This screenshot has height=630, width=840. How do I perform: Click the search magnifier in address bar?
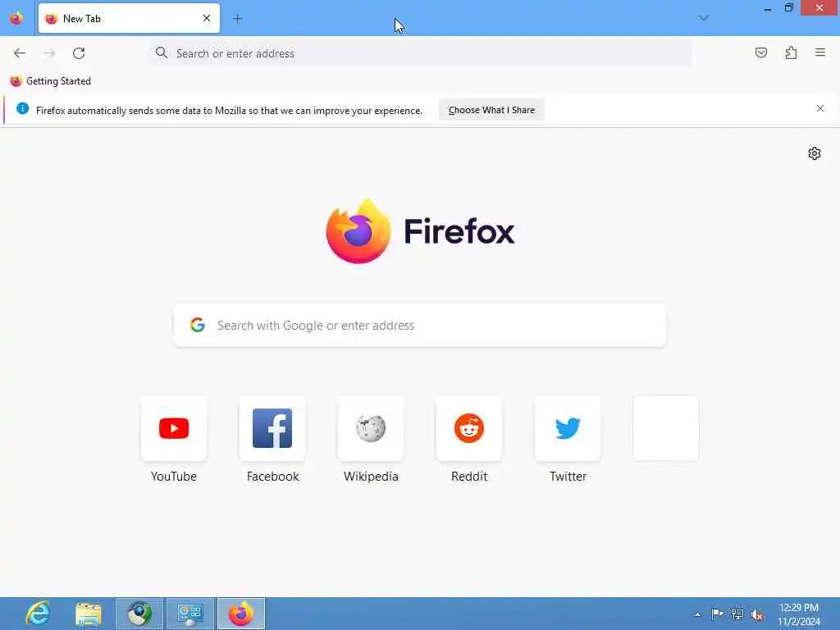(x=162, y=52)
